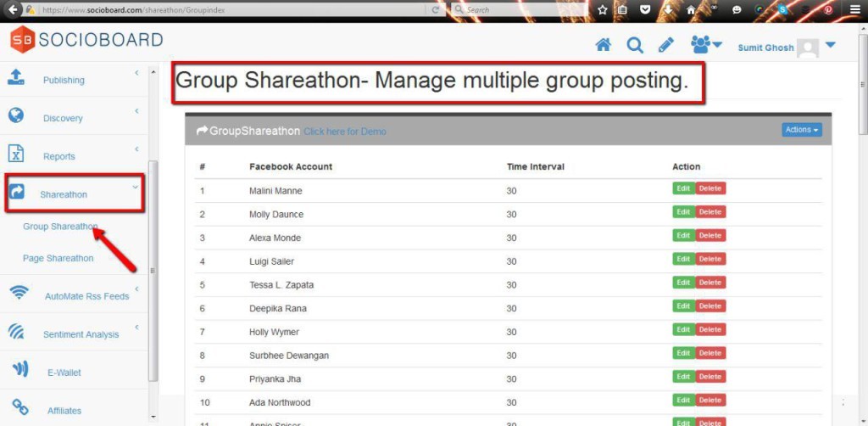The height and width of the screenshot is (426, 868).
Task: Expand the Publishing chevron
Action: pyautogui.click(x=136, y=73)
